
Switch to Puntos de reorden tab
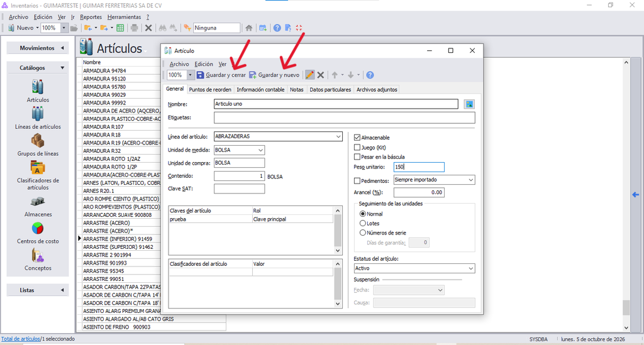pos(210,89)
